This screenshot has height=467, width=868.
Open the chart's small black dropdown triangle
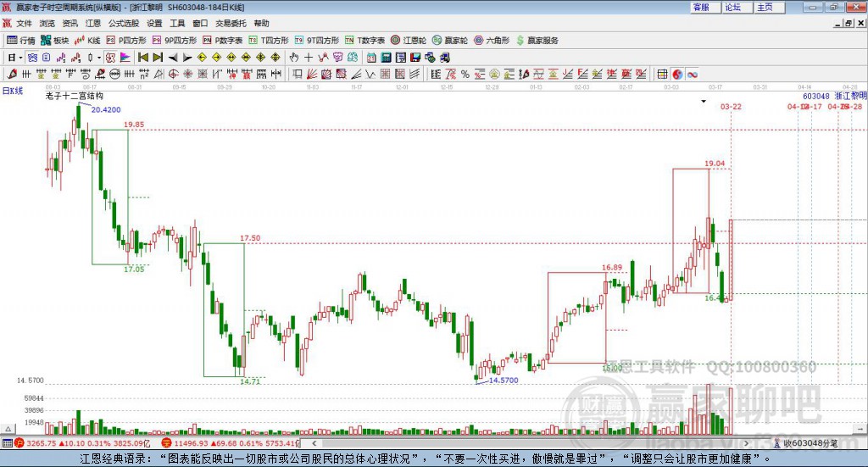point(704,102)
